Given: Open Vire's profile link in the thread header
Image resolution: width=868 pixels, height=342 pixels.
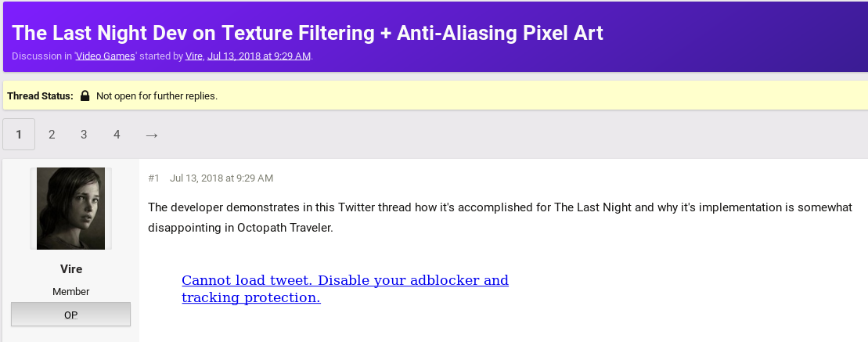Looking at the screenshot, I should 194,56.
